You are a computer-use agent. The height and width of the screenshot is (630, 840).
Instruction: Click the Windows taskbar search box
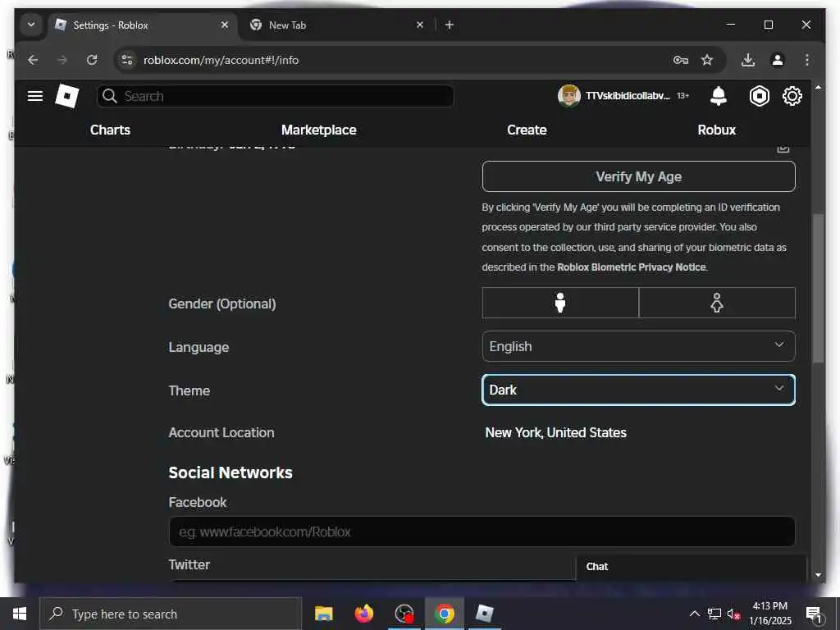point(171,614)
